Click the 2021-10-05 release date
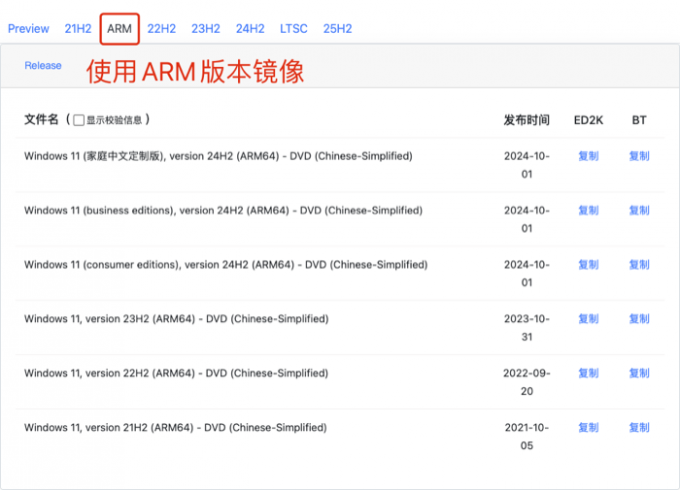 [526, 436]
